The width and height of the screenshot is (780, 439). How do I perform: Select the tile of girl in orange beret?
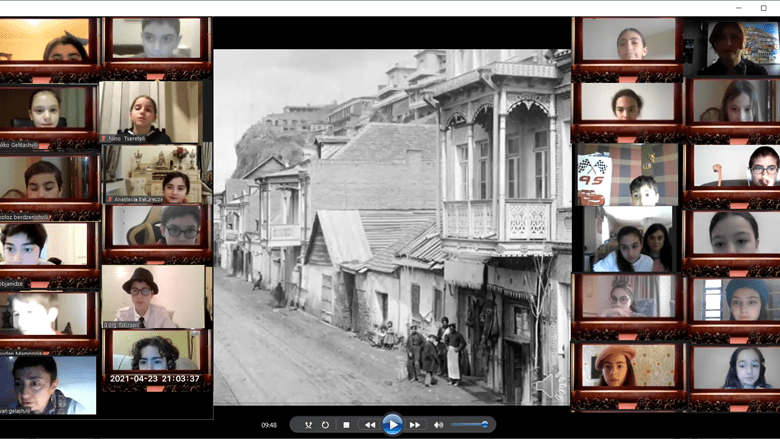click(628, 366)
